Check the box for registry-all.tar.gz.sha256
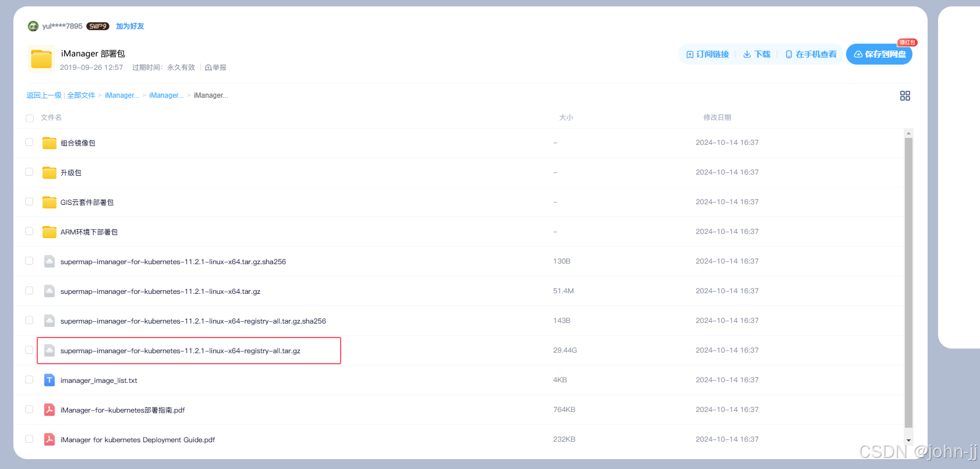980x469 pixels. [29, 320]
